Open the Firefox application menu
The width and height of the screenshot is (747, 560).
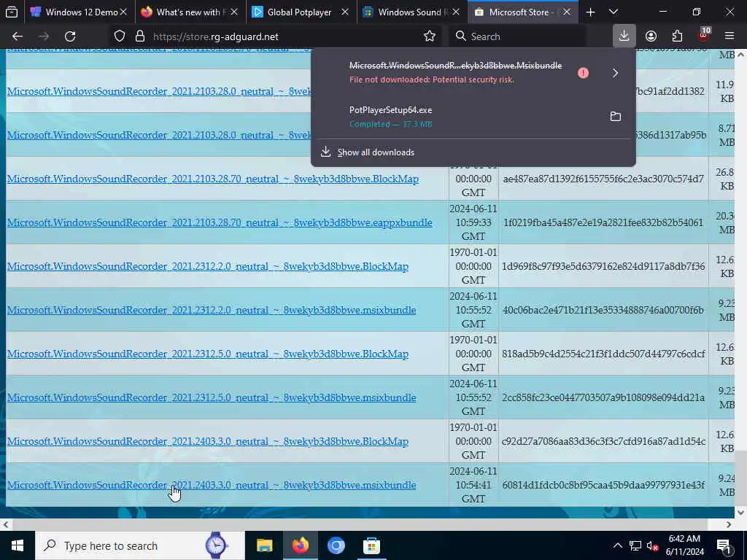tap(729, 36)
